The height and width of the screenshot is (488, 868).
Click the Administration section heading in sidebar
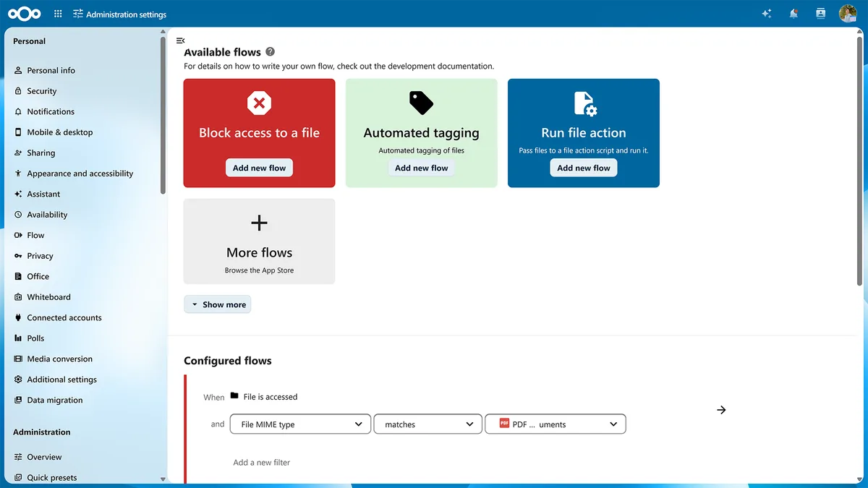[x=42, y=432]
